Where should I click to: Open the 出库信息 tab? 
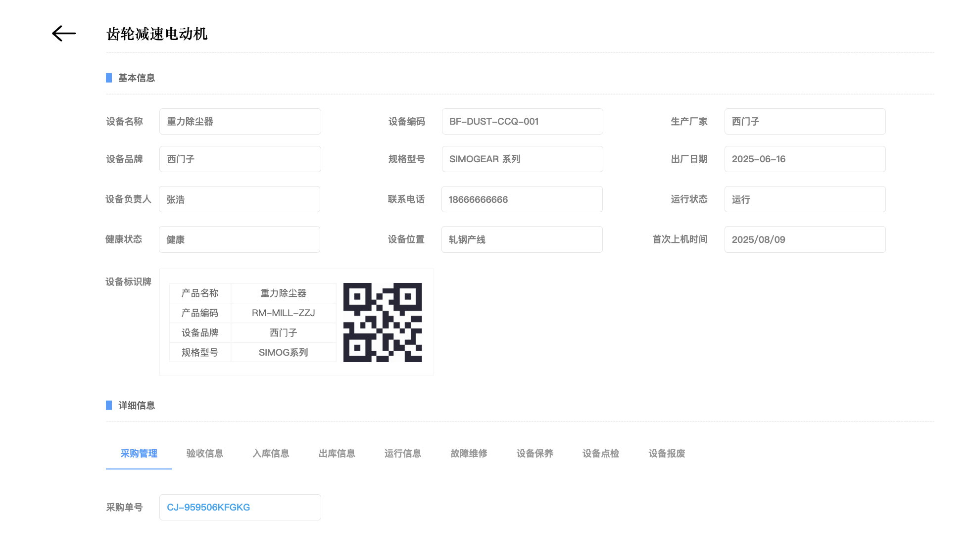tap(337, 453)
